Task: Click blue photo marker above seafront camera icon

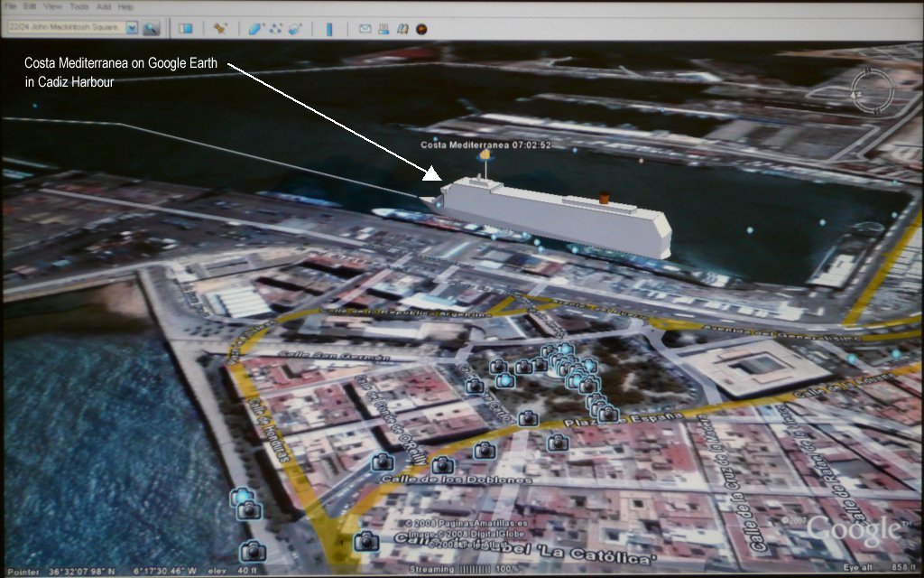Action: click(x=240, y=496)
